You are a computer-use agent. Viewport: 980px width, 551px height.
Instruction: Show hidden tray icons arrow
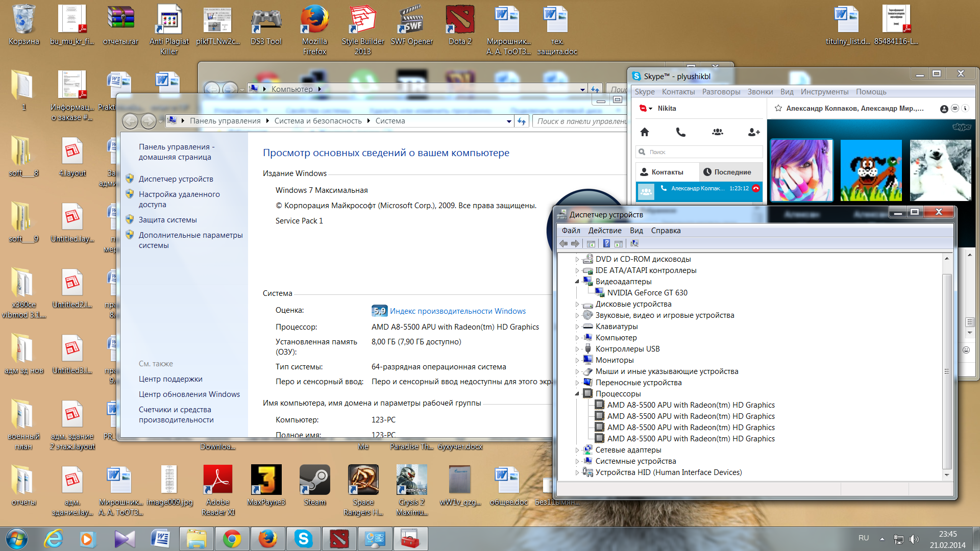(x=882, y=539)
